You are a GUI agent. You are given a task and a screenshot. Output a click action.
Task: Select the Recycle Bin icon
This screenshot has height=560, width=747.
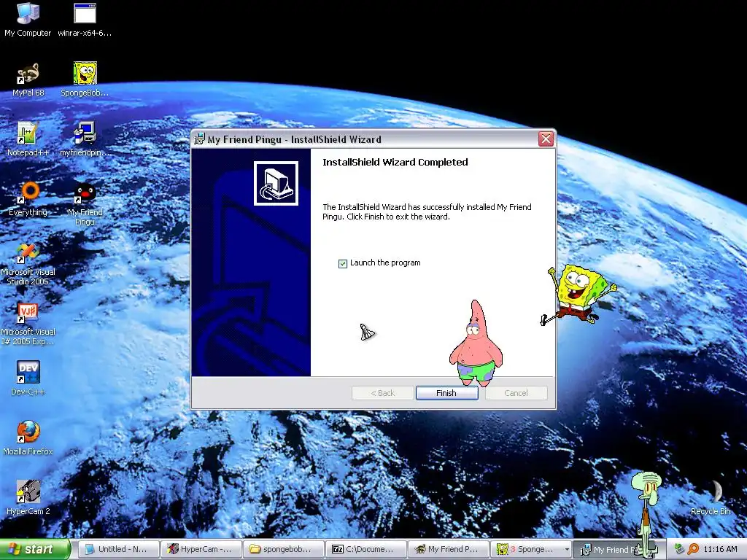(x=711, y=498)
